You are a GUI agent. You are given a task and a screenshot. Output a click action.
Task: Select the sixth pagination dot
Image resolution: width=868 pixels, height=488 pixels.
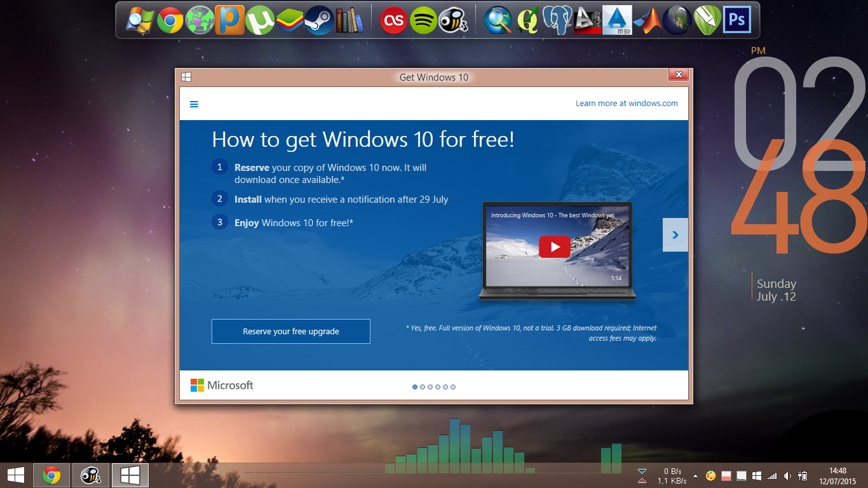coord(453,387)
